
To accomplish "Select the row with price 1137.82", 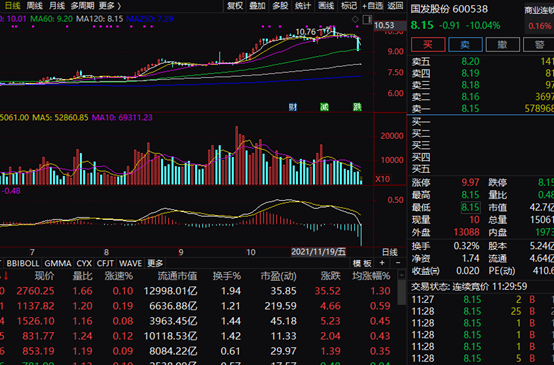I will click(198, 306).
